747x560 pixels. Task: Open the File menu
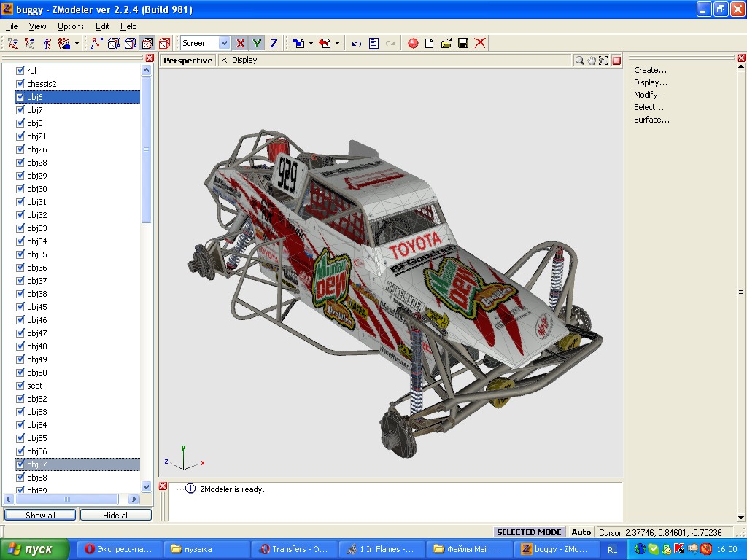(x=12, y=26)
